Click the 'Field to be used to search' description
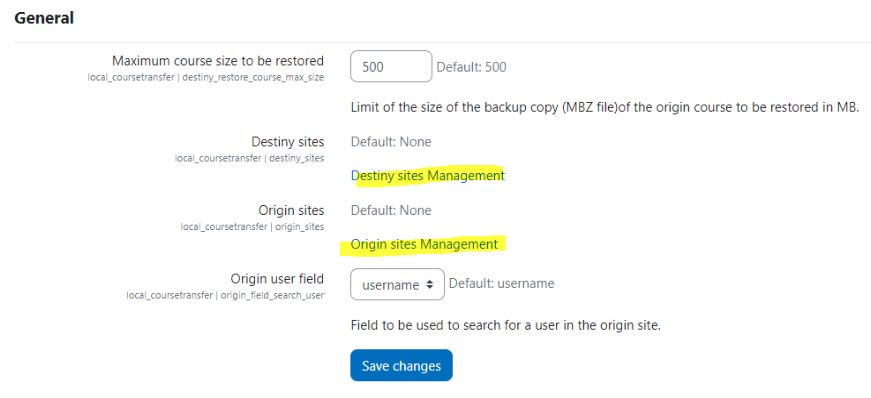 pos(506,325)
